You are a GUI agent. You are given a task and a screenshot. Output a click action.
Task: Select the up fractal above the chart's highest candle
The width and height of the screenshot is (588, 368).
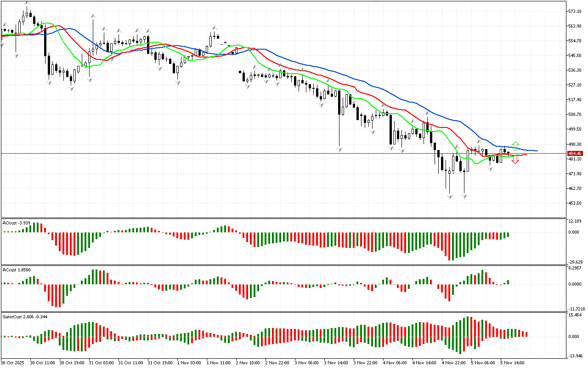tap(28, 3)
